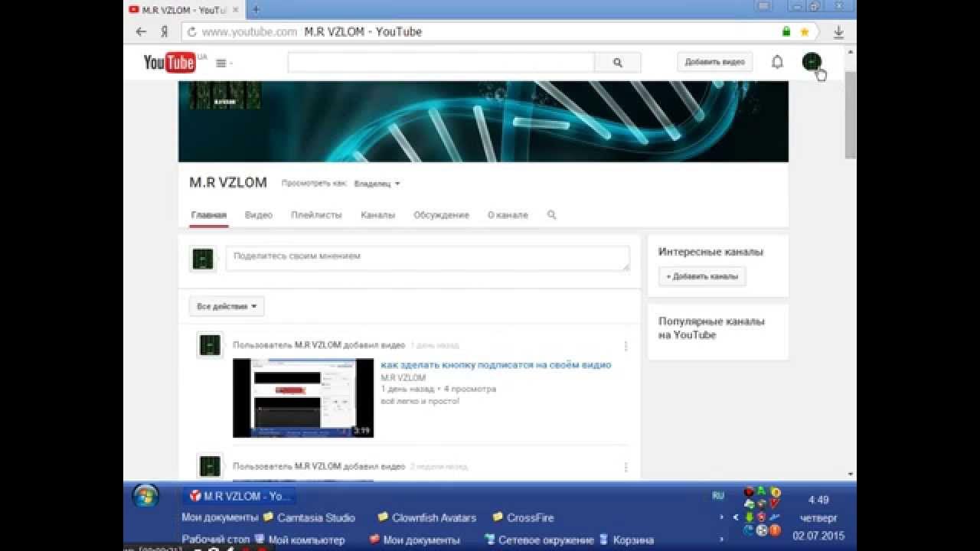Click the M.R VZLOM channel title

228,182
